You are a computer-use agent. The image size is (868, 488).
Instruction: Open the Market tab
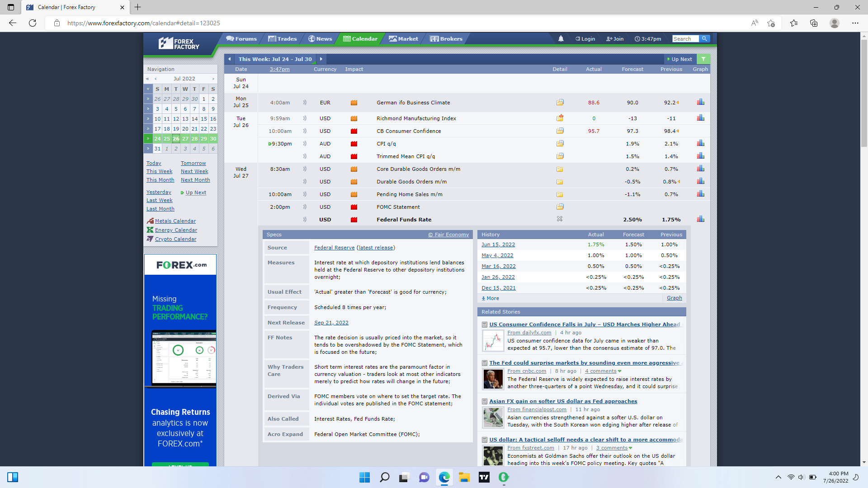(x=403, y=39)
